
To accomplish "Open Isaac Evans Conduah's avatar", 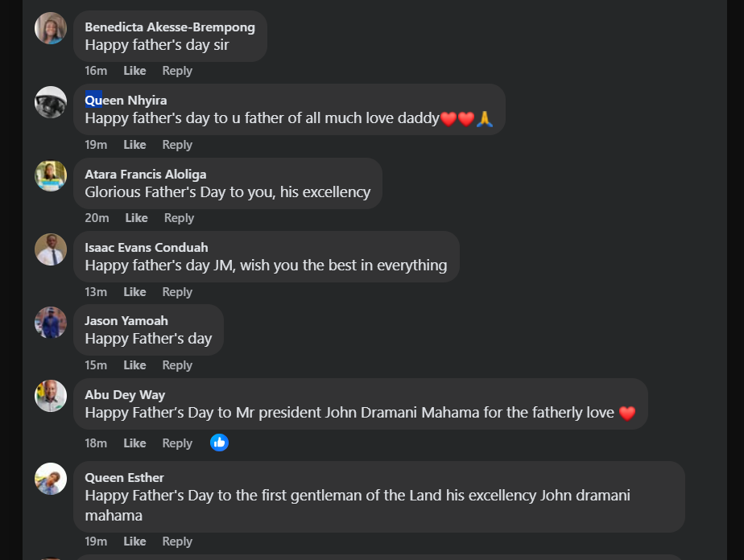I will click(x=51, y=249).
